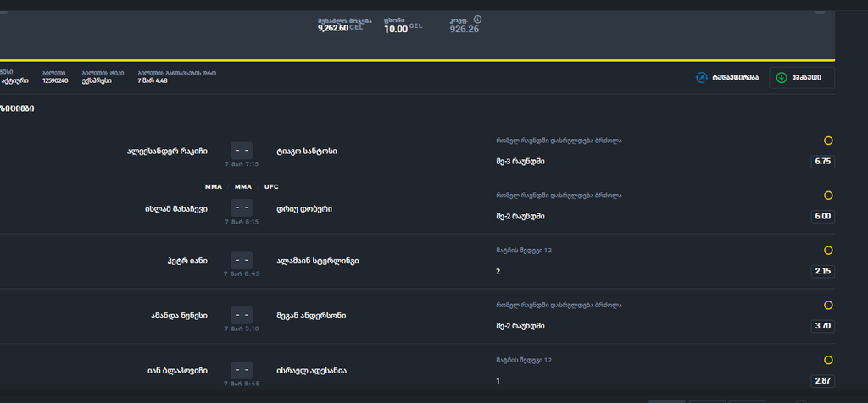This screenshot has width=868, height=403.
Task: Click the 2.15 odds box
Action: click(x=822, y=272)
